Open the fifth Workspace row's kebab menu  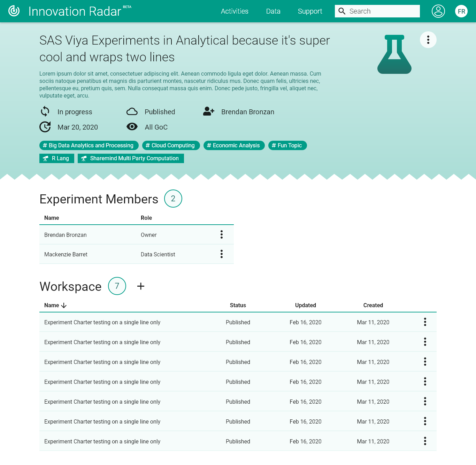[x=425, y=401]
